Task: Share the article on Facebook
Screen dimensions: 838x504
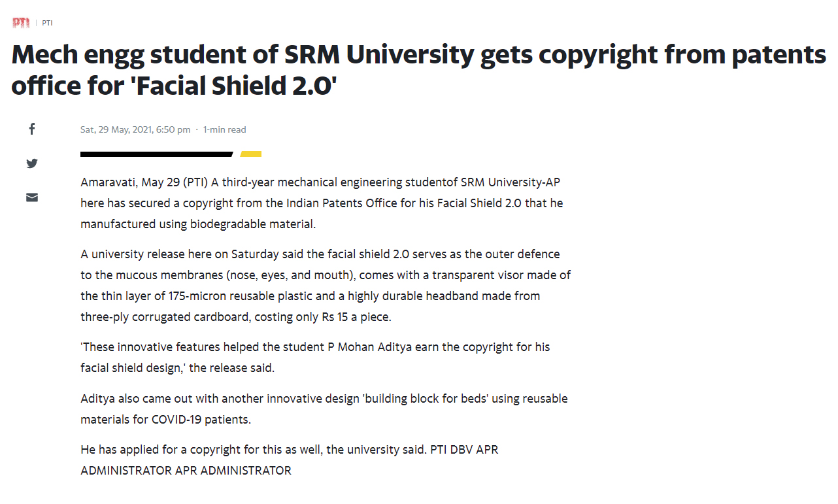Action: tap(31, 129)
